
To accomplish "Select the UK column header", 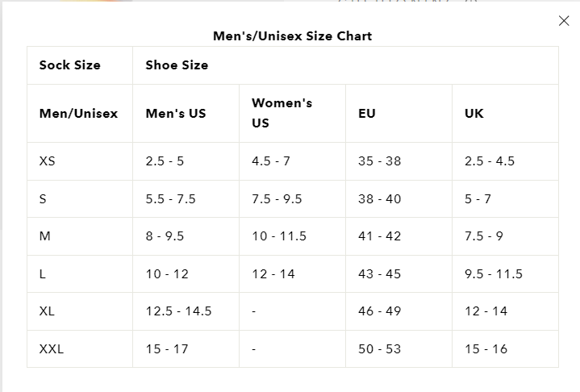I will coord(474,114).
